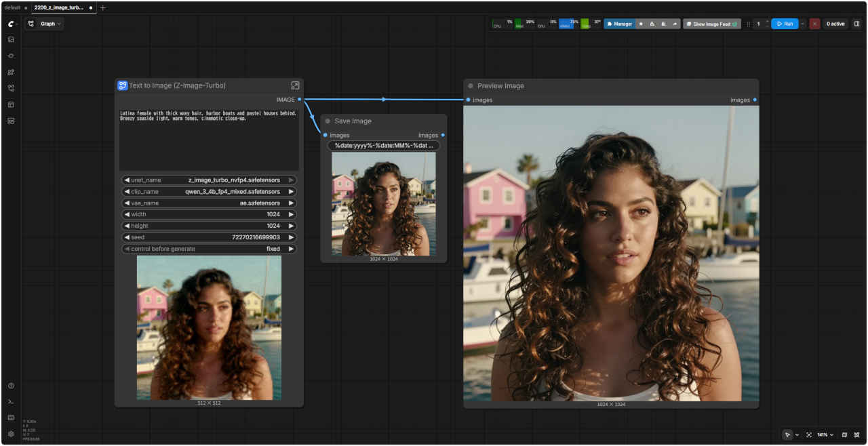Screen dimensions: 868x446
Task: Open the model library sidebar icon
Action: click(11, 72)
